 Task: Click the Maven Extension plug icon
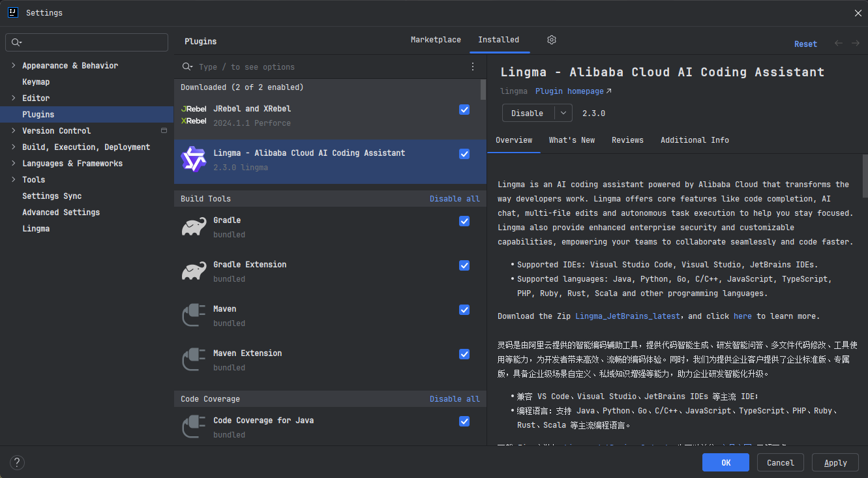point(194,360)
